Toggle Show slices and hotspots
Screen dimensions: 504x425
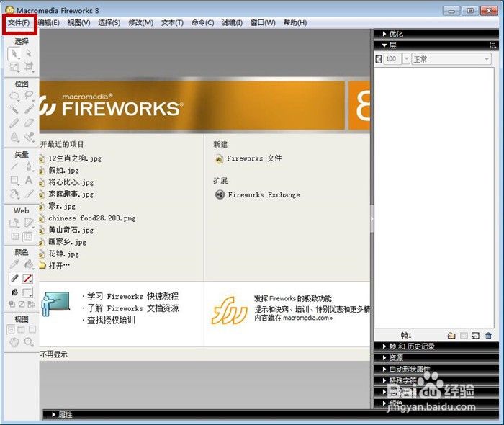coord(28,237)
